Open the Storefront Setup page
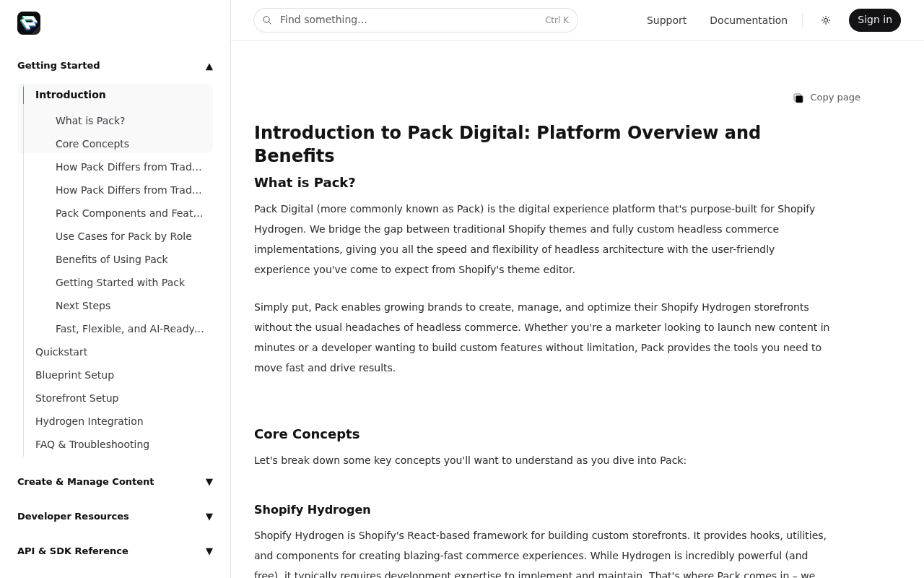The image size is (924, 578). (x=77, y=398)
